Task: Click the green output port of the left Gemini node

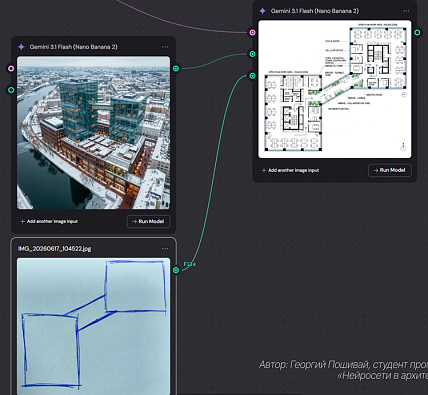Action: coord(176,69)
